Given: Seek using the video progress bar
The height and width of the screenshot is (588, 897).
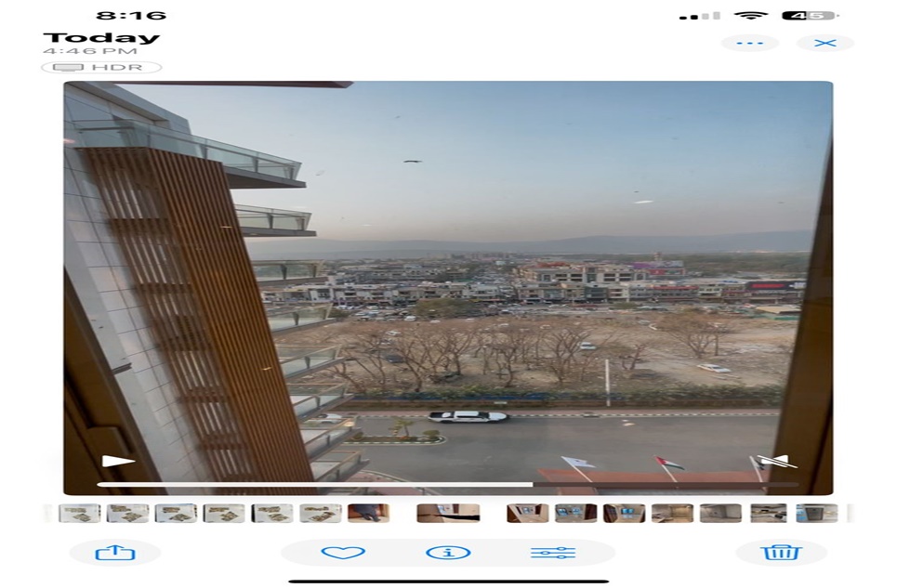Looking at the screenshot, I should tap(447, 485).
